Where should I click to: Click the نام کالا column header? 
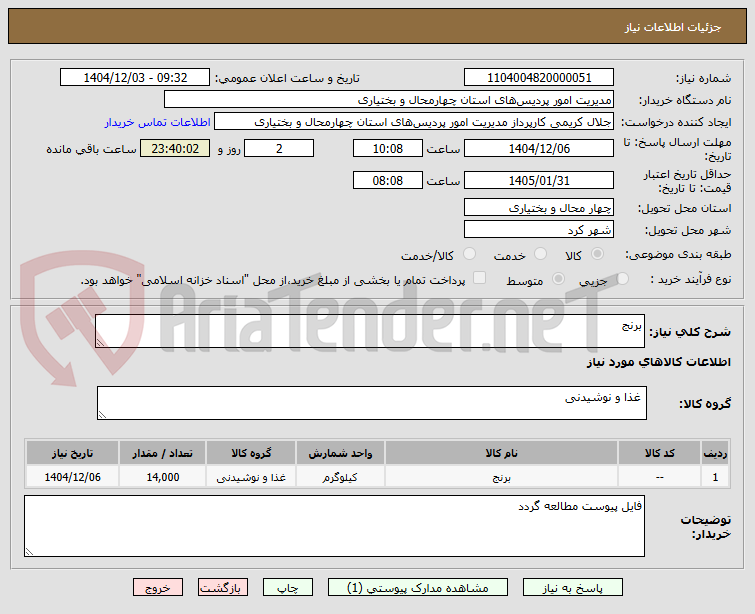tap(501, 453)
